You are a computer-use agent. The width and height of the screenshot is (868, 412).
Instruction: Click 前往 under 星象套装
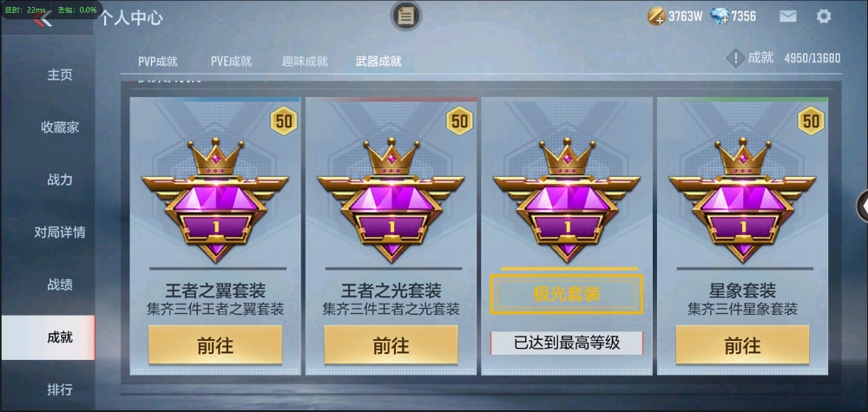pos(742,345)
